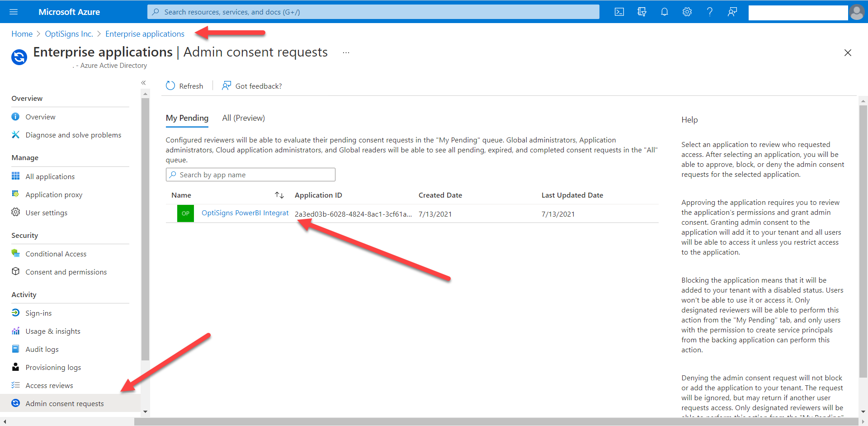Click the Search by app name field
868x426 pixels.
pyautogui.click(x=250, y=175)
